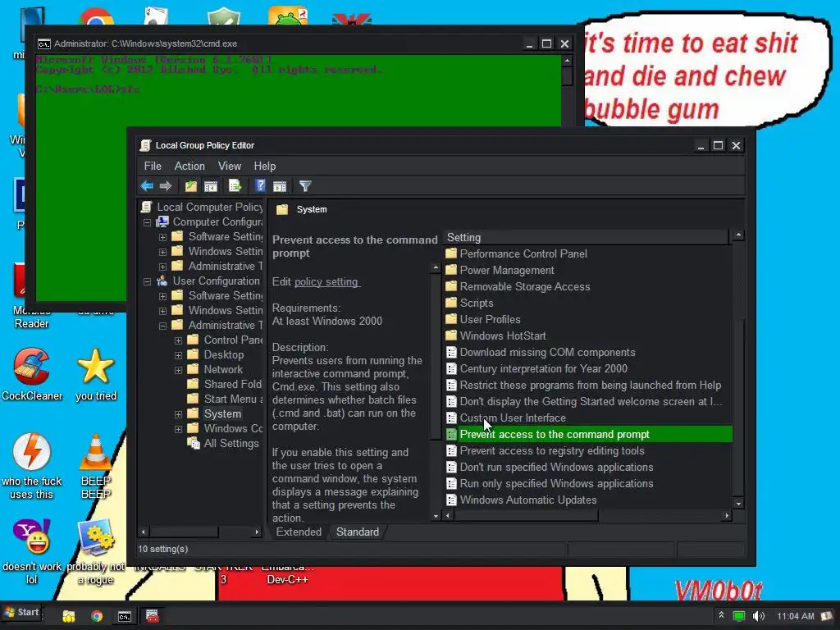Select 'Run only specified Windows applications'
The width and height of the screenshot is (840, 630).
(x=588, y=484)
